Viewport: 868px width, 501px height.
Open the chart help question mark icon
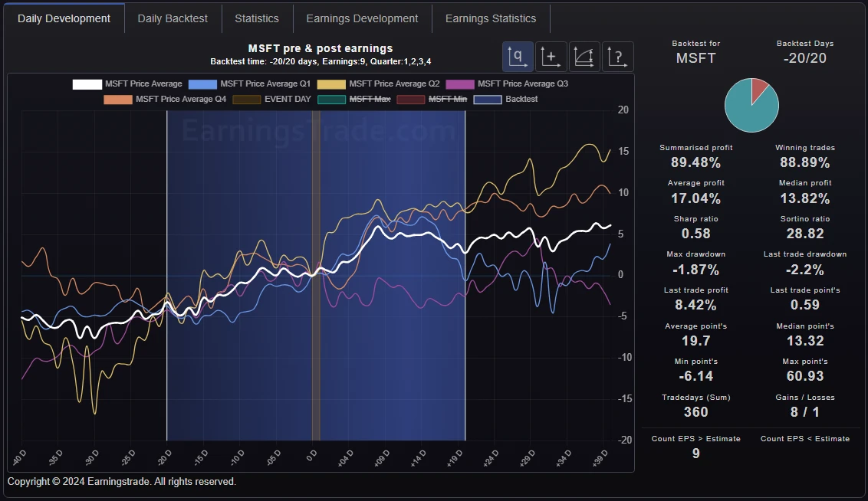pyautogui.click(x=617, y=57)
